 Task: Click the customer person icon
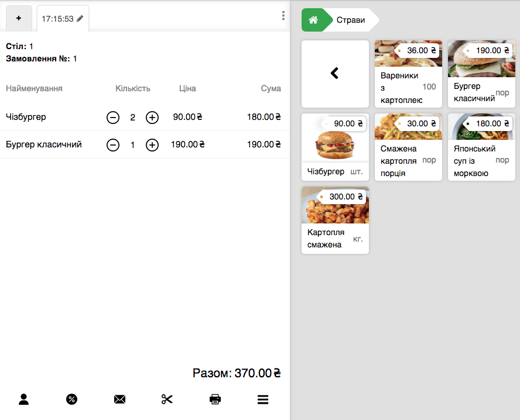tap(24, 400)
